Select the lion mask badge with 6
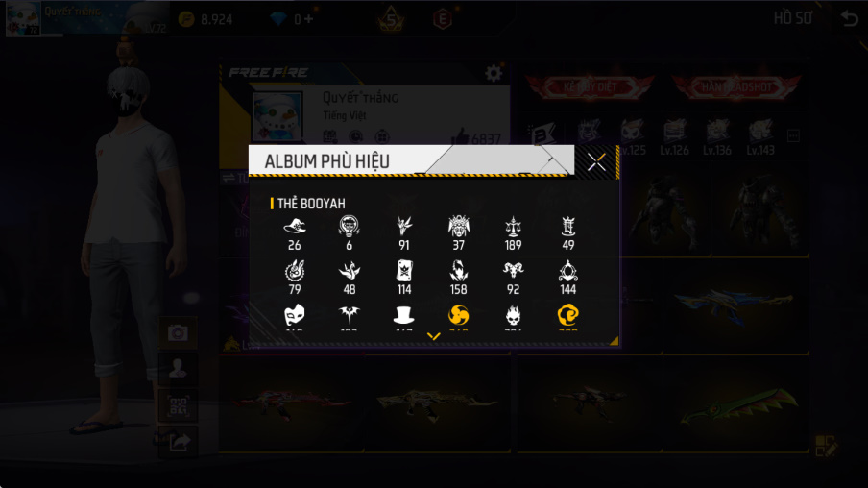Viewport: 868px width, 488px height. (349, 233)
